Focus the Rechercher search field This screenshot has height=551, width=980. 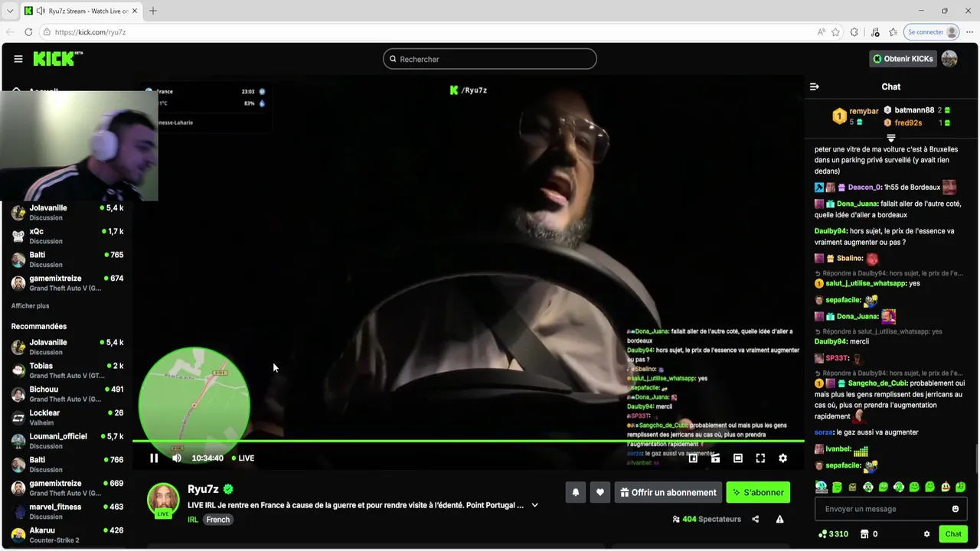pos(490,59)
